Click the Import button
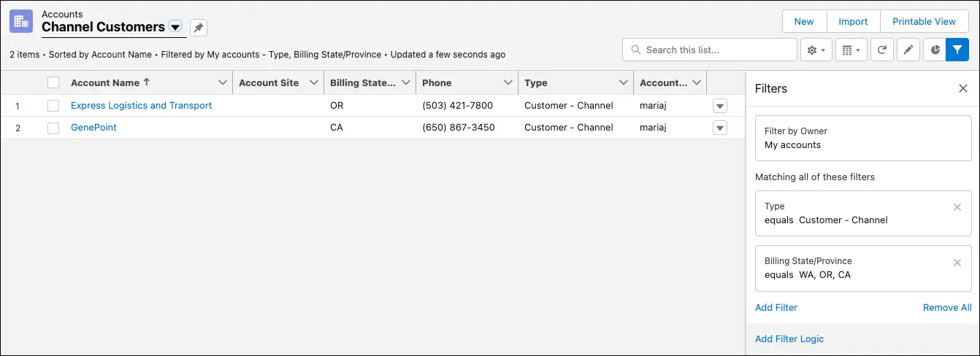980x356 pixels. pos(853,21)
